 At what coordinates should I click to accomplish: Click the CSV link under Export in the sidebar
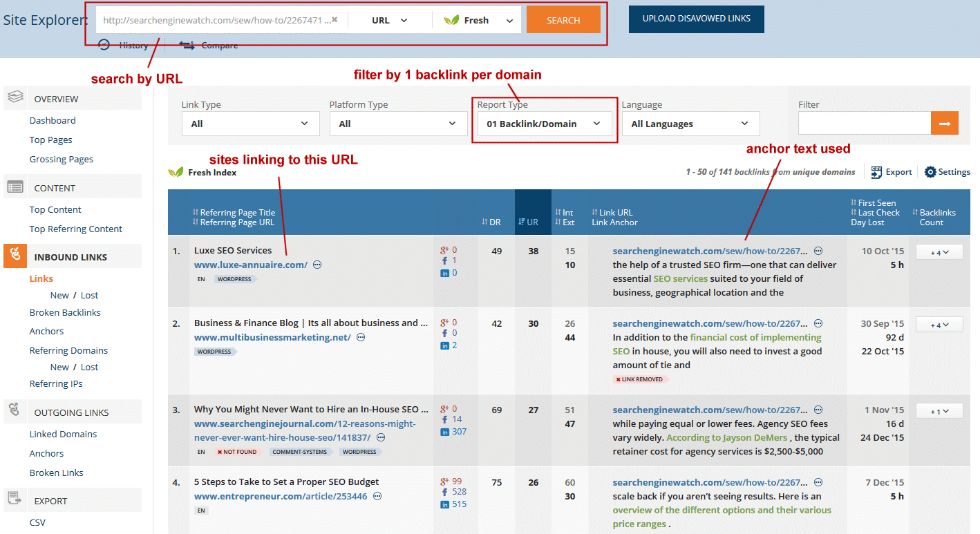[37, 522]
